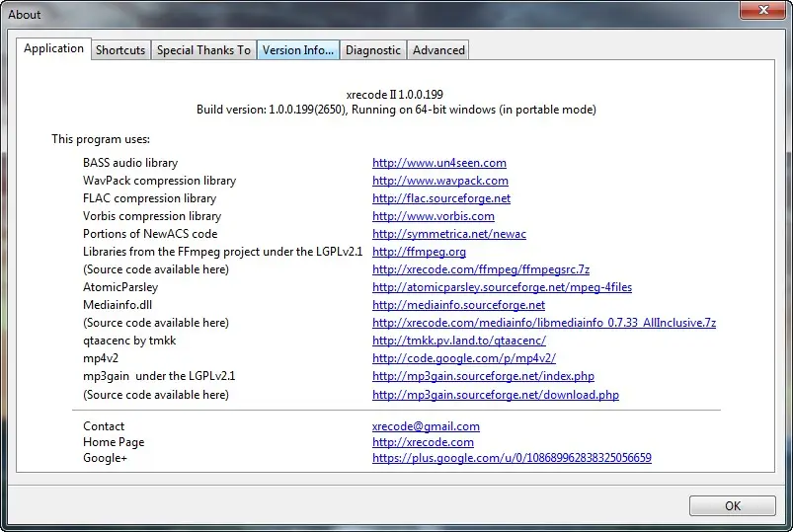Open the mediainfo.sourceforge.net link

[x=458, y=305]
